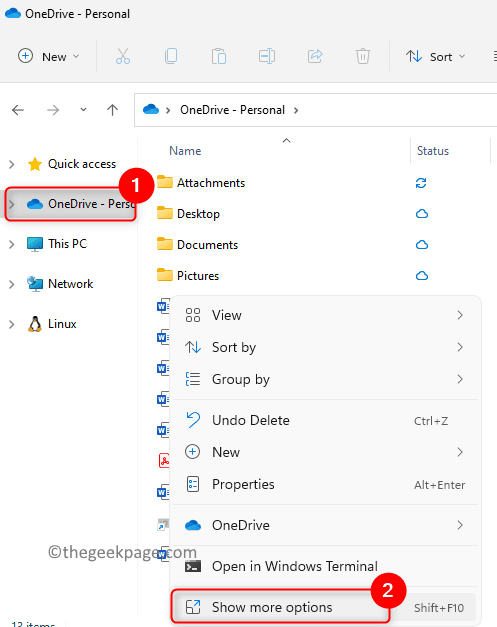Click cloud status icon for Desktop
Viewport: 497px width, 627px height.
click(422, 214)
